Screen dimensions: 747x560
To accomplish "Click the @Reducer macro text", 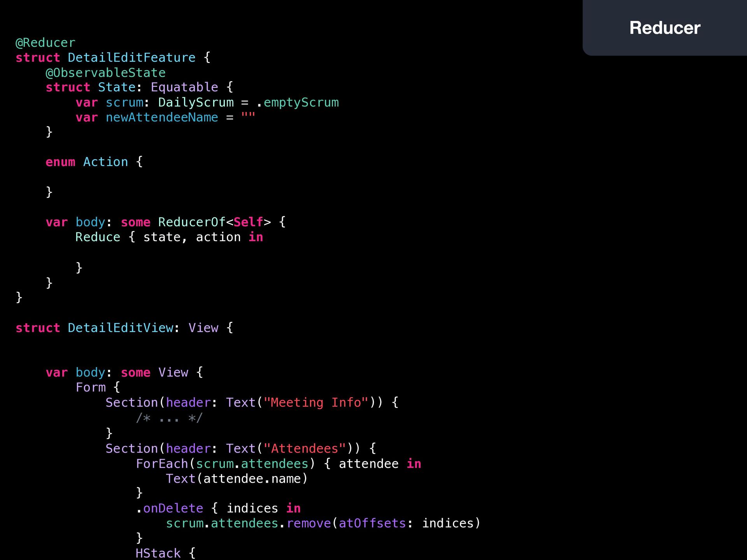I will (x=45, y=43).
